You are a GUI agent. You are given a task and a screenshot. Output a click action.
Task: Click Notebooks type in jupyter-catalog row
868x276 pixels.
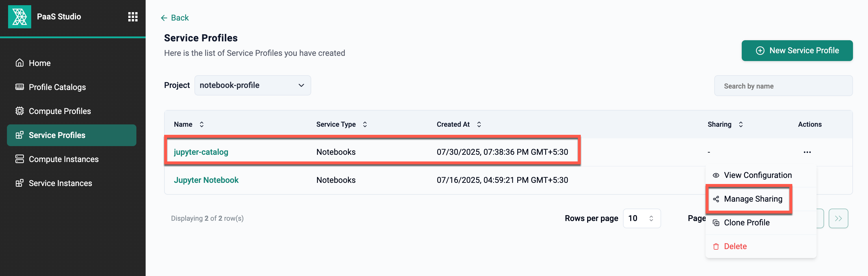pyautogui.click(x=335, y=152)
